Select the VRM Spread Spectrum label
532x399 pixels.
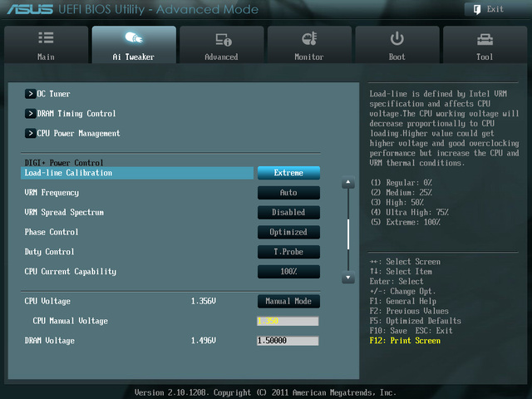(x=64, y=213)
